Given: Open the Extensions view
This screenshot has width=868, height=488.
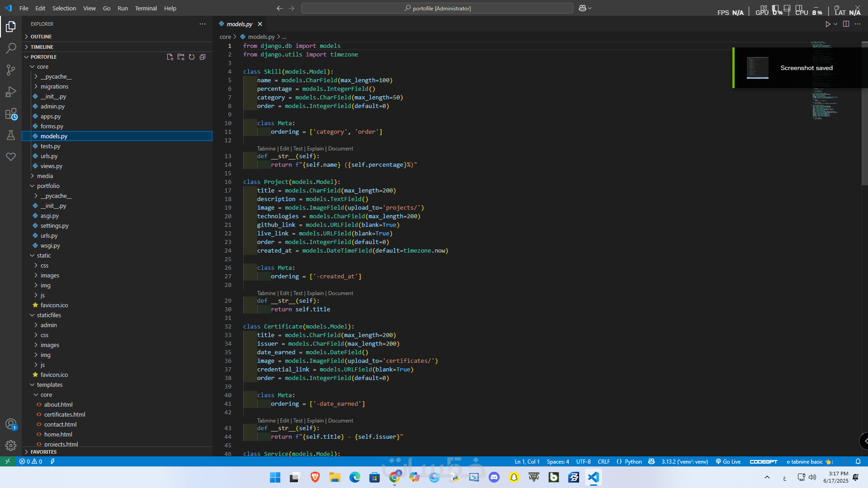Looking at the screenshot, I should pyautogui.click(x=11, y=114).
